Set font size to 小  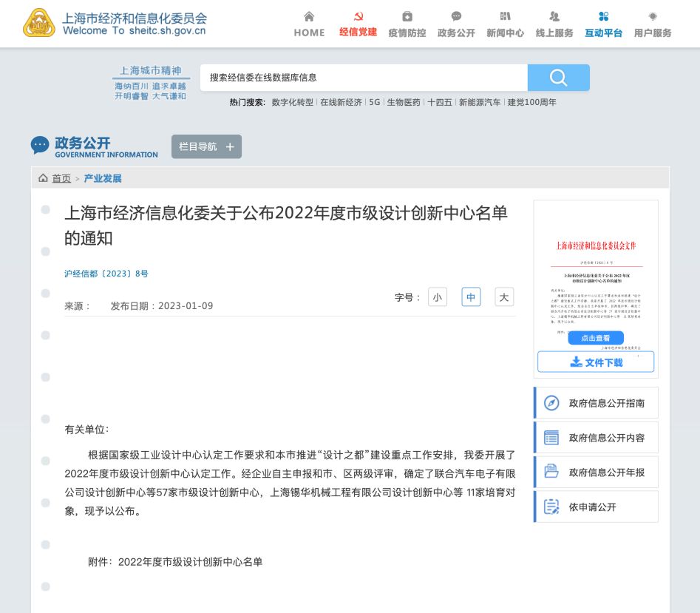click(x=438, y=297)
